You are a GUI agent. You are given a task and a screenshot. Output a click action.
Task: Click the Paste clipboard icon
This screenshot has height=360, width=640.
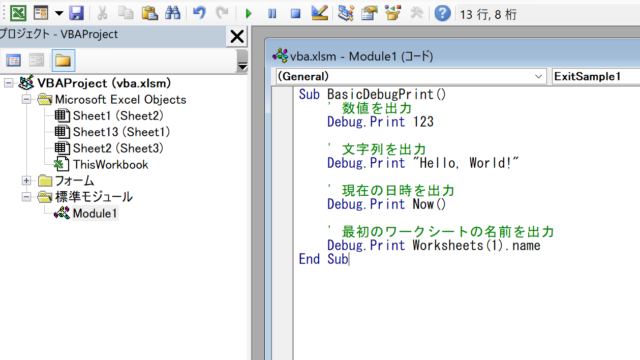(x=149, y=13)
